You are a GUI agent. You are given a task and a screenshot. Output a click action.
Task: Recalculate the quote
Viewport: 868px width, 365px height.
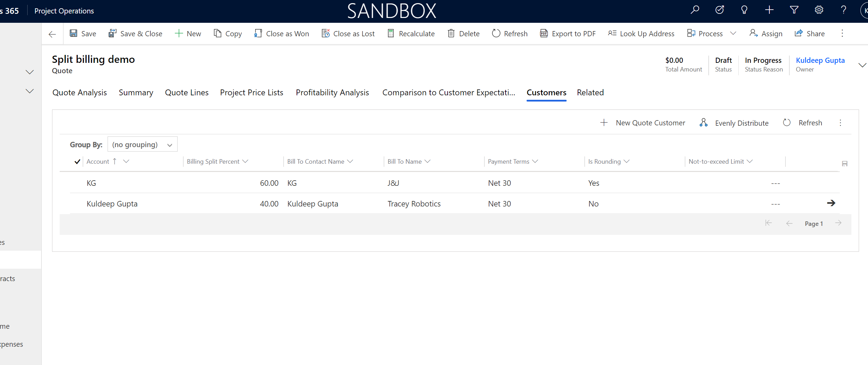[x=411, y=33]
